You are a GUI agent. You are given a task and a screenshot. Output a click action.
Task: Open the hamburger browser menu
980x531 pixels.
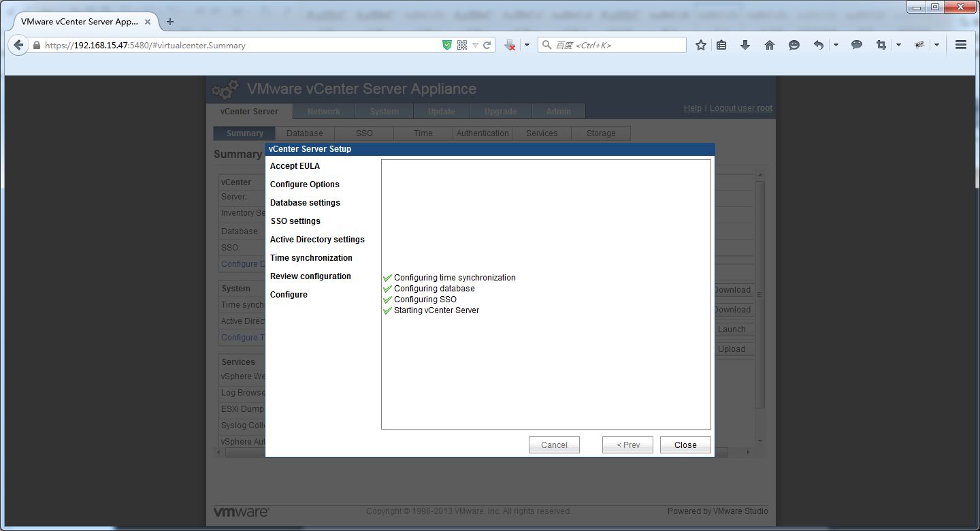[x=961, y=45]
